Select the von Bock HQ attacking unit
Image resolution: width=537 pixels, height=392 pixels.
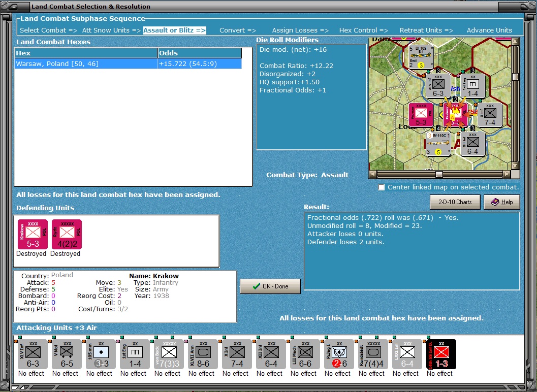tap(169, 354)
